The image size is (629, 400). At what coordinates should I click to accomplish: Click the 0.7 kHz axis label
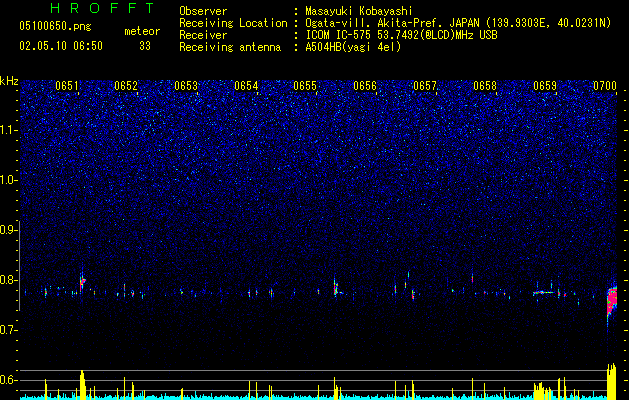(8, 330)
